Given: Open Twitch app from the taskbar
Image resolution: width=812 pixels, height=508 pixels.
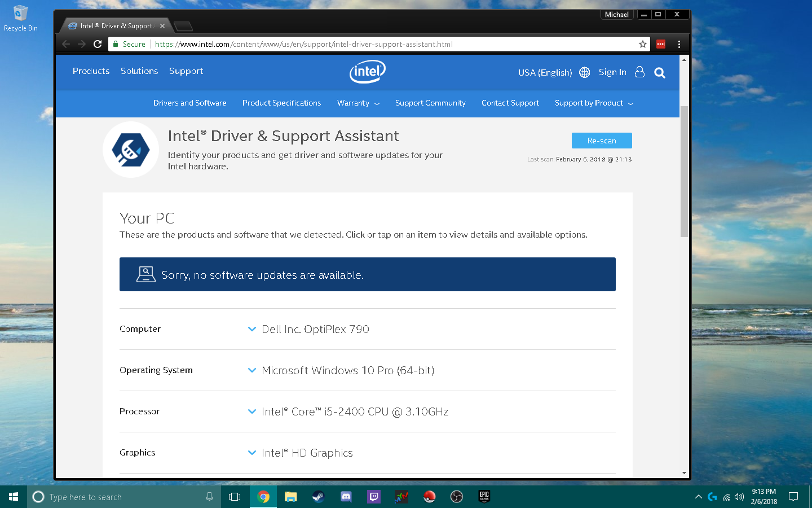Looking at the screenshot, I should point(374,497).
